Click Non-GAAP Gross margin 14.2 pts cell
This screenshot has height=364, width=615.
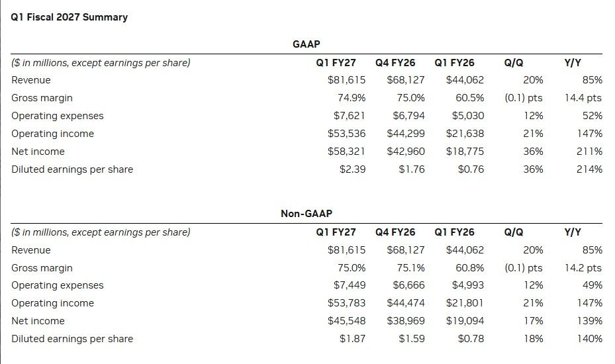583,268
